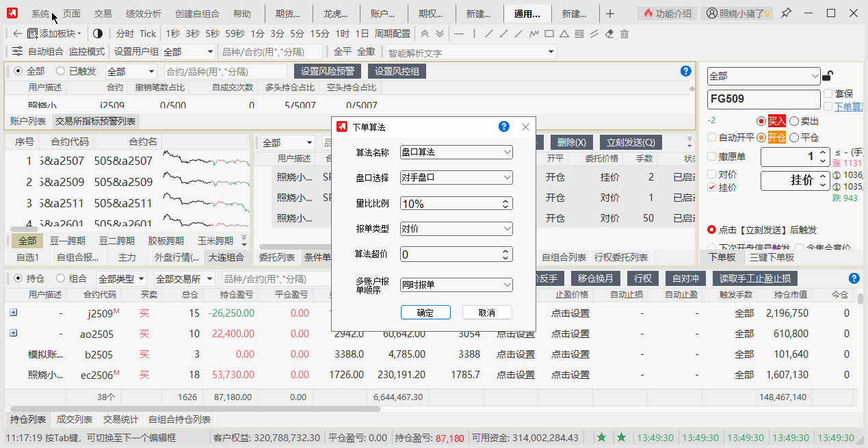
Task: Click help icon in risk warning panel
Action: 686,71
